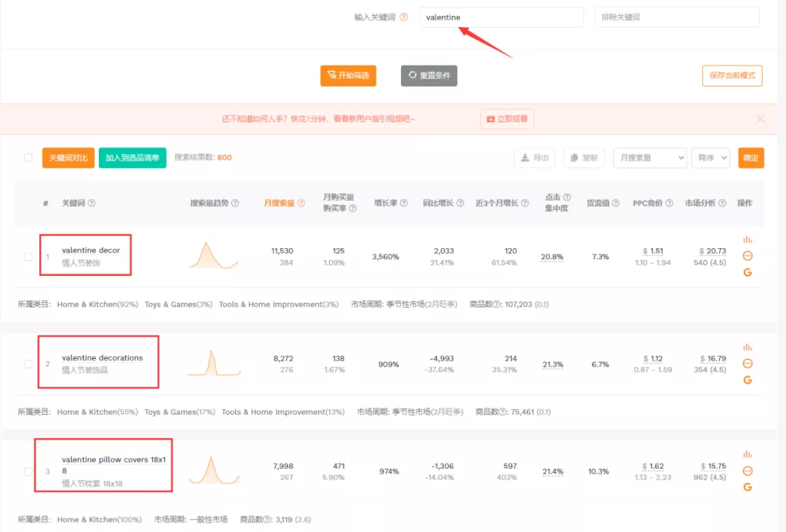
Task: Click help icon next to 购买率 header
Action: [353, 209]
